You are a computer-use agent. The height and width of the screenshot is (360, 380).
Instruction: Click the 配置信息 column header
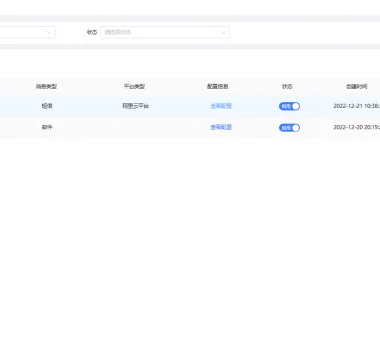pyautogui.click(x=218, y=87)
